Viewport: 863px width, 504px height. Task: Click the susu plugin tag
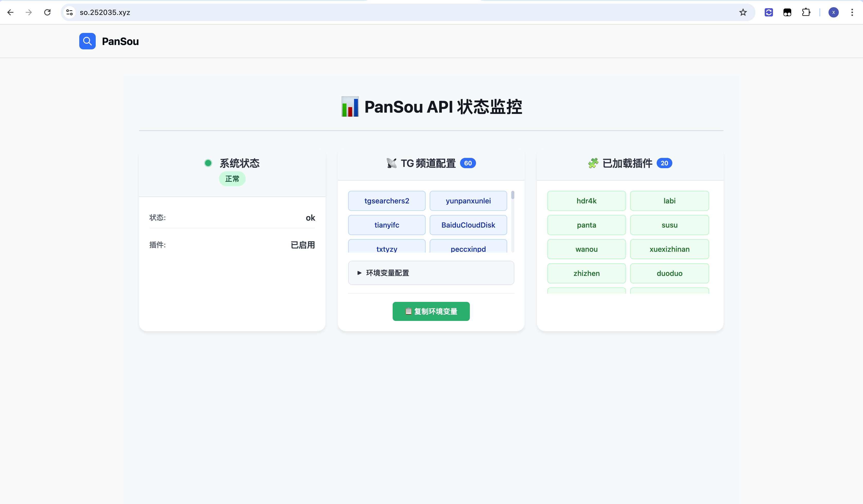[669, 225]
